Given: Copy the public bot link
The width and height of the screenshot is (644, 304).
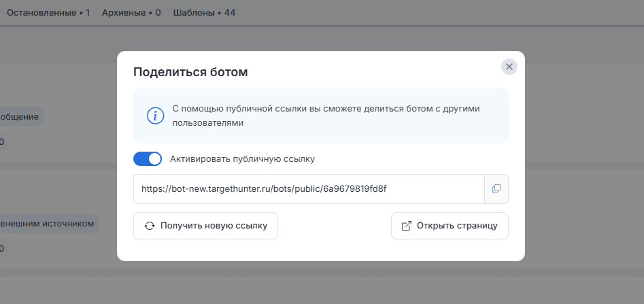Looking at the screenshot, I should (x=496, y=189).
